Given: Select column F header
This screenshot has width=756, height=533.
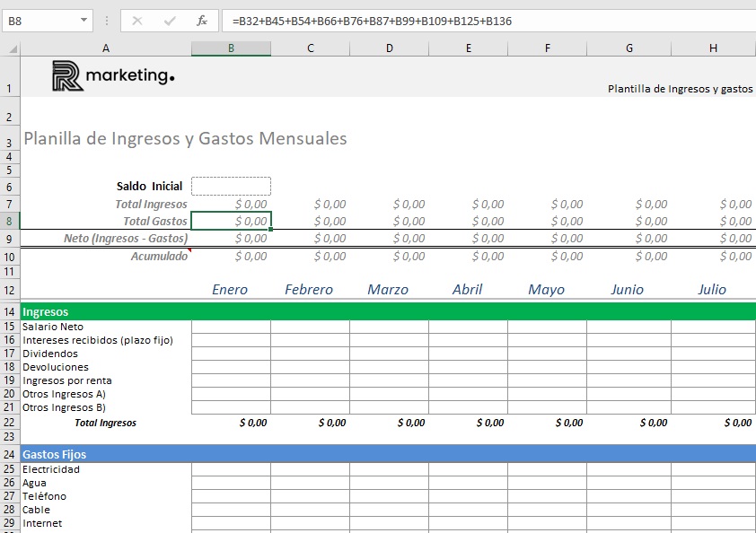Looking at the screenshot, I should point(547,48).
